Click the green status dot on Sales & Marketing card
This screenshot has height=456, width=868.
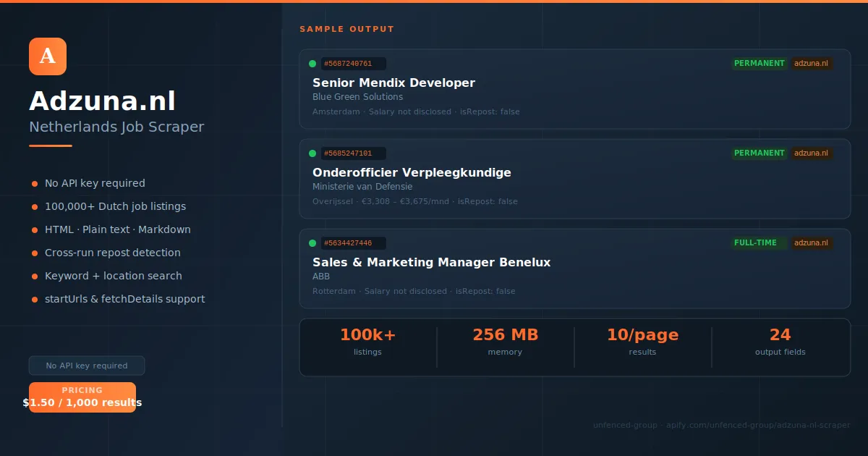pyautogui.click(x=311, y=242)
